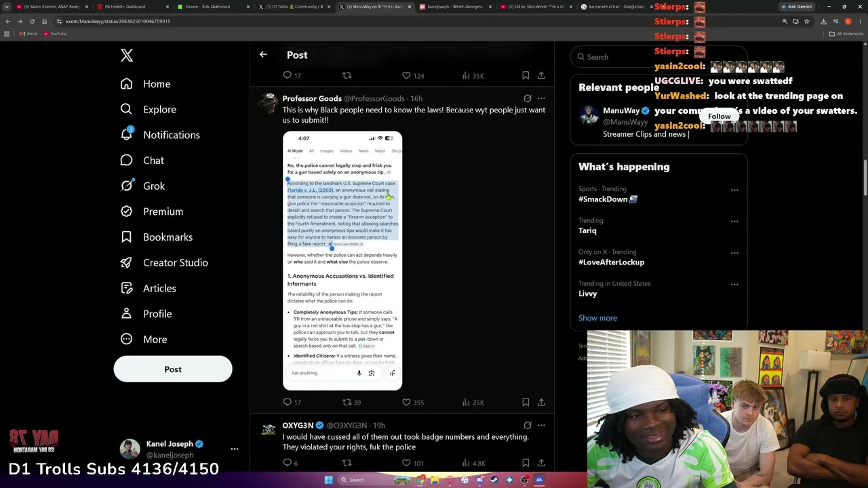Follow the ManuWay account
Screen dimensions: 868x488
[719, 117]
